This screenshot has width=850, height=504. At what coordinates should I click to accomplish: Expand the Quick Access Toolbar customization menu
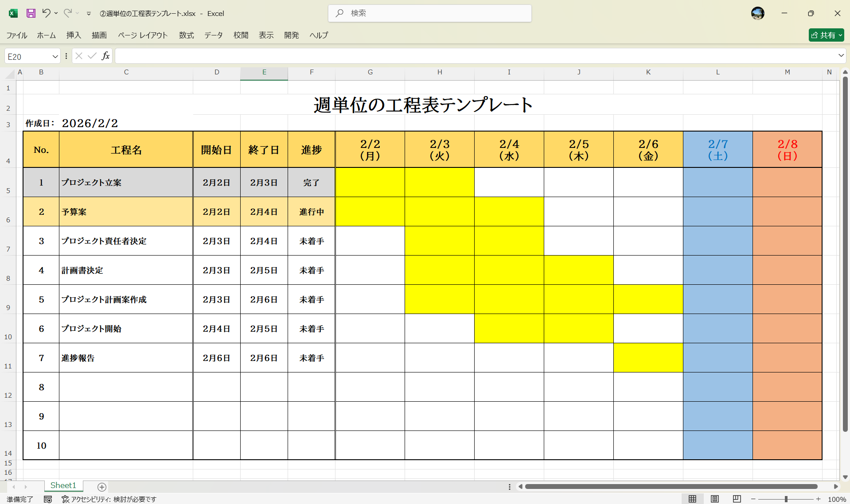pyautogui.click(x=88, y=13)
